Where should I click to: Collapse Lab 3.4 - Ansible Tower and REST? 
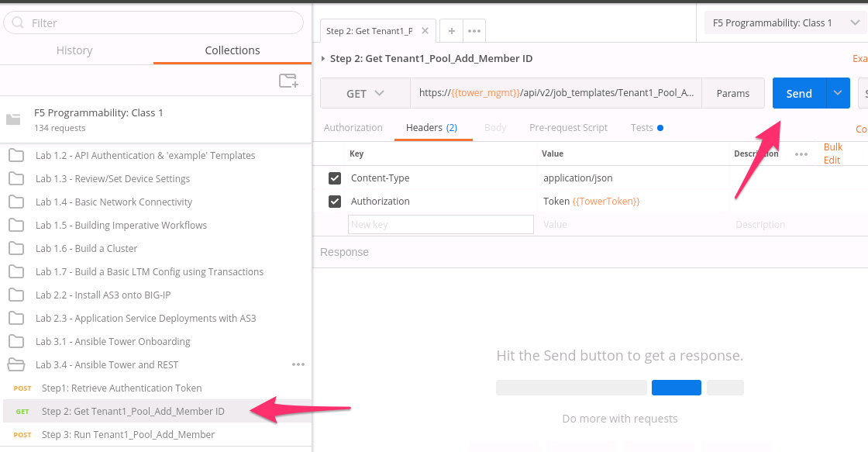click(x=107, y=364)
